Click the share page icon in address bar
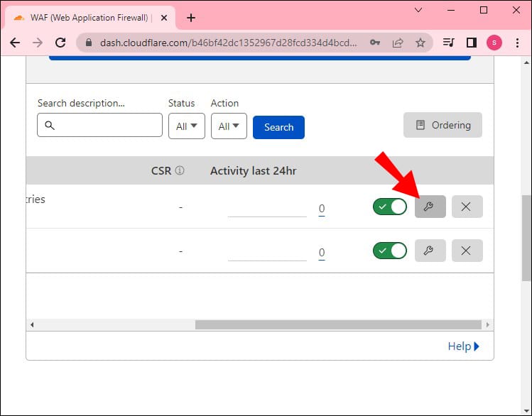This screenshot has height=416, width=532. [x=398, y=43]
